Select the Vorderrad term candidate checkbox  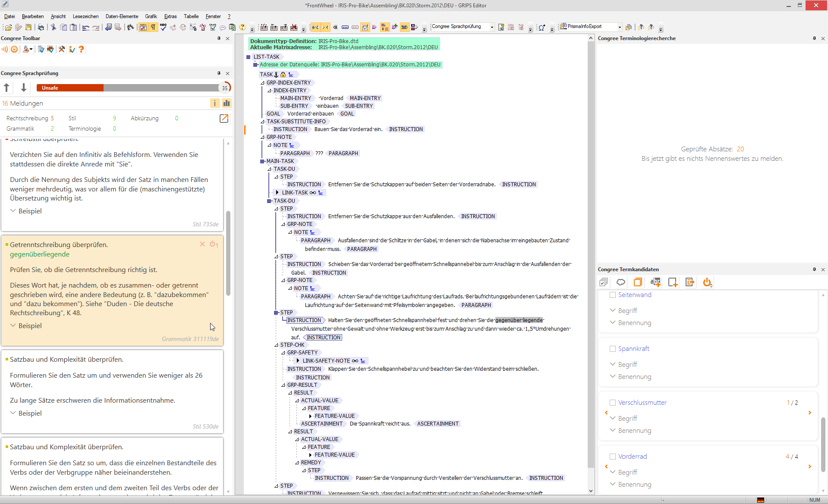pyautogui.click(x=612, y=457)
